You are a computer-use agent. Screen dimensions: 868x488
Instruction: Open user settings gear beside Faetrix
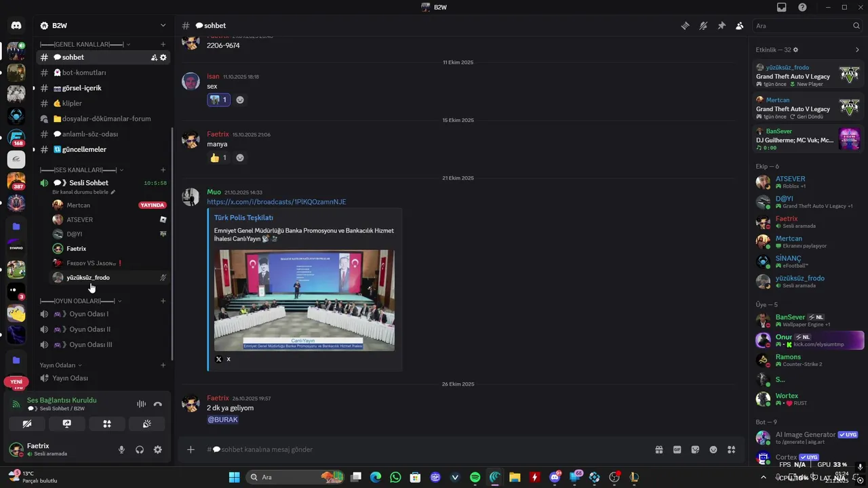tap(158, 449)
